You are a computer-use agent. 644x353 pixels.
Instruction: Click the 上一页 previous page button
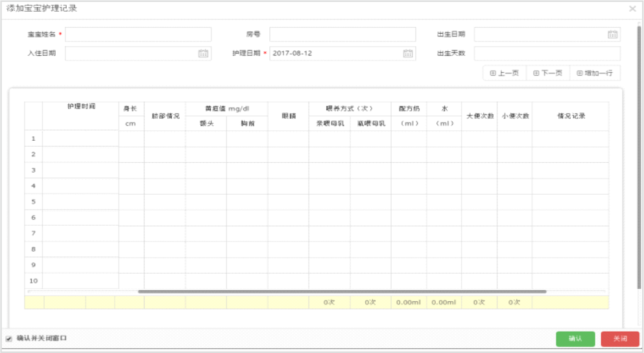(x=504, y=73)
